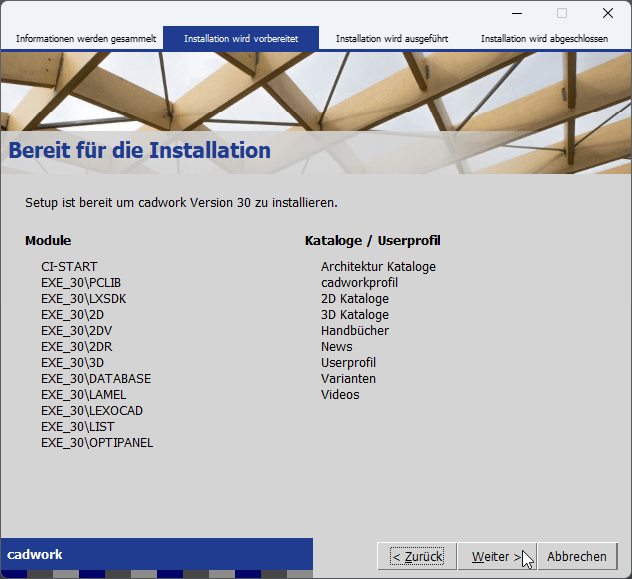Viewport: 632px width, 579px height.
Task: Click the 'Setup ist bereit' message text
Action: point(181,203)
